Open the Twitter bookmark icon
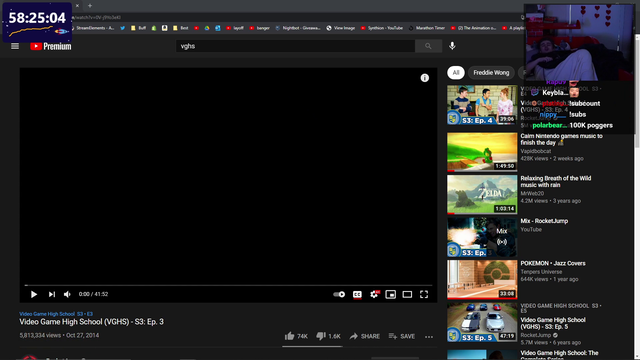 [122, 28]
